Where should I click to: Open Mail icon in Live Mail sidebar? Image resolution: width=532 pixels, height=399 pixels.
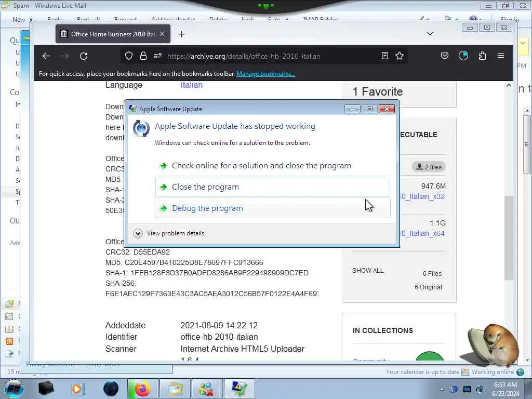point(9,303)
